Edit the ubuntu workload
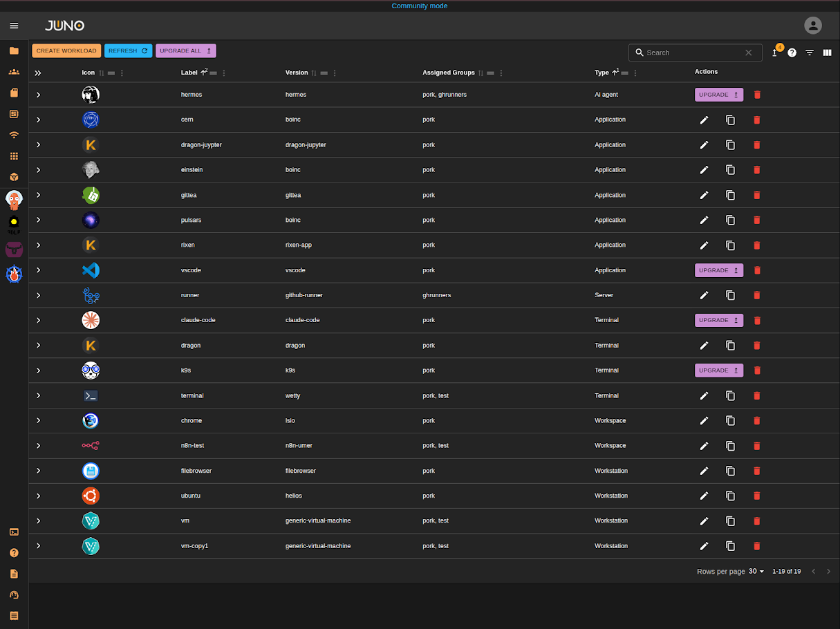Viewport: 840px width, 629px height. pos(704,496)
